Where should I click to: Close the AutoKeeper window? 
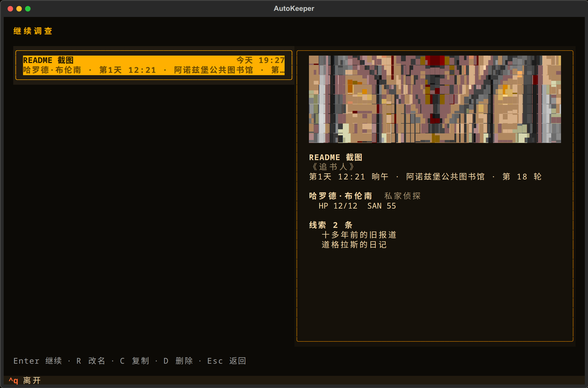click(x=10, y=9)
